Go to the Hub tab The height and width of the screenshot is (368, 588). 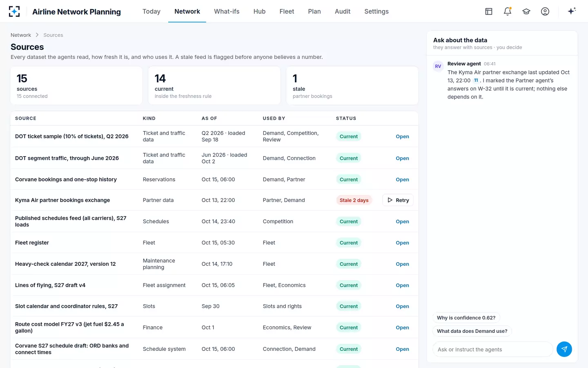259,11
